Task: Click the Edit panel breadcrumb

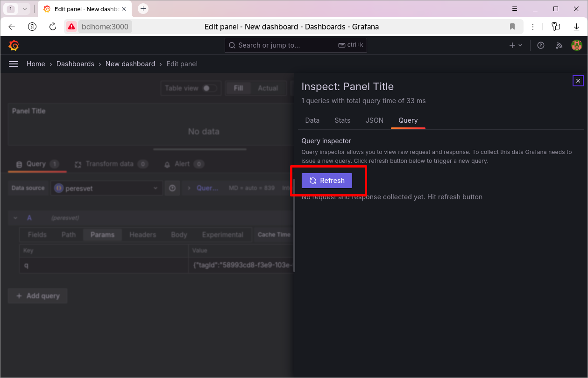Action: 182,64
